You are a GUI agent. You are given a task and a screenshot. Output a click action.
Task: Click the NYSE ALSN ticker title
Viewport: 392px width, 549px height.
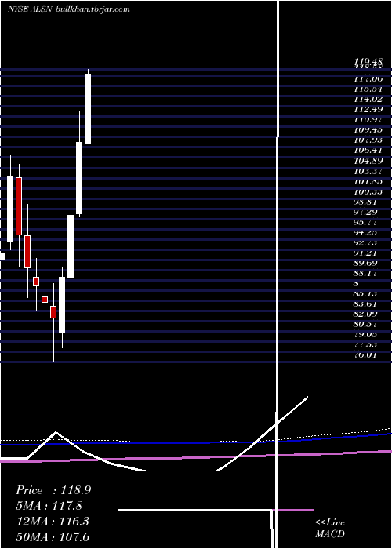[x=30, y=9]
